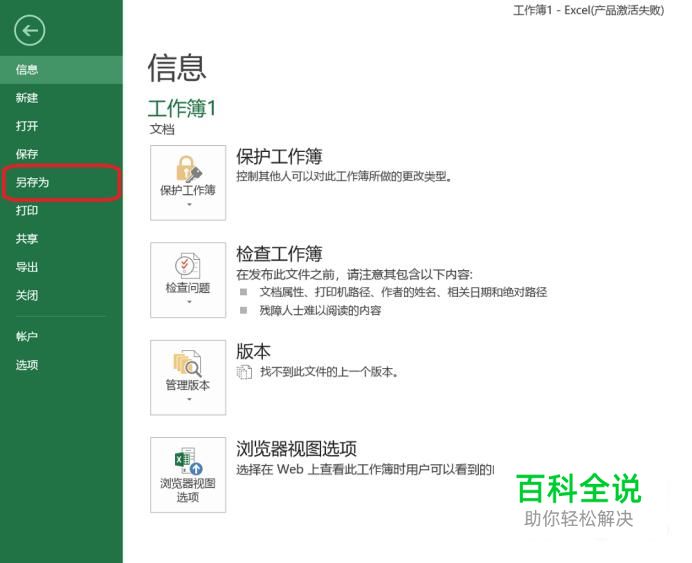The width and height of the screenshot is (692, 563).
Task: Click the 保护工作簿 section heading
Action: tap(279, 157)
